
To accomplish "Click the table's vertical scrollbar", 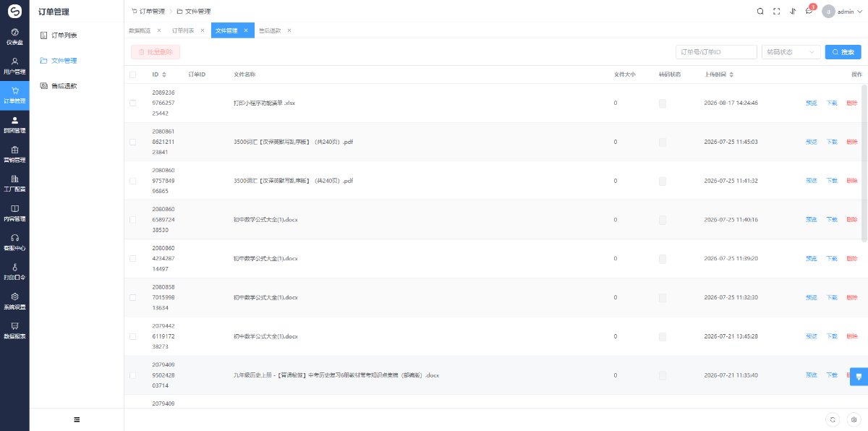I will click(x=864, y=163).
